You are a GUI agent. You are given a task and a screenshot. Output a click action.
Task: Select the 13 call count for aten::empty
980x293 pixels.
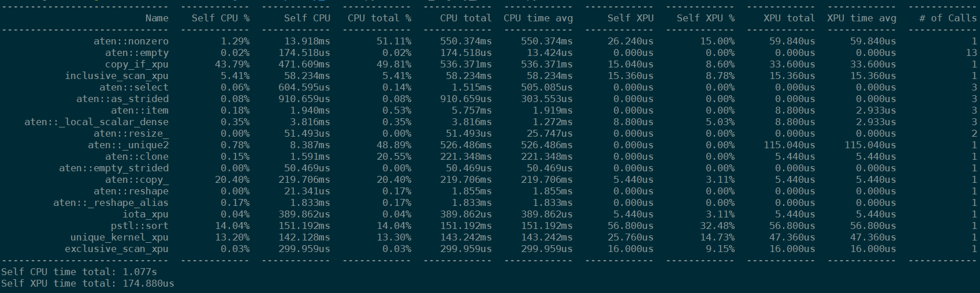(x=971, y=52)
